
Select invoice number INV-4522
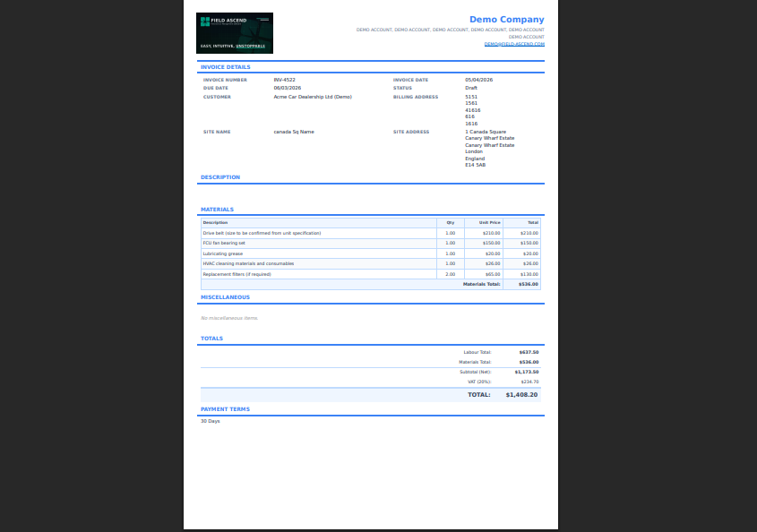(284, 80)
